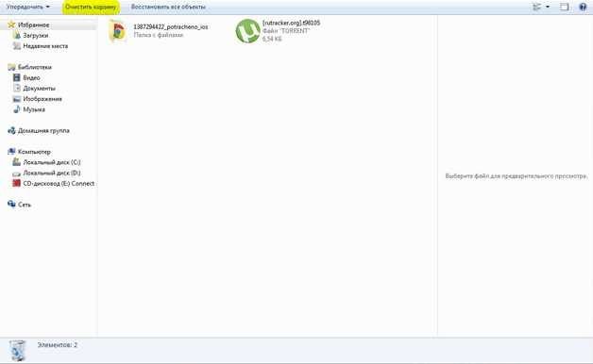Open CD-дисковод (E:) Connect drive
The width and height of the screenshot is (593, 364).
click(x=59, y=184)
